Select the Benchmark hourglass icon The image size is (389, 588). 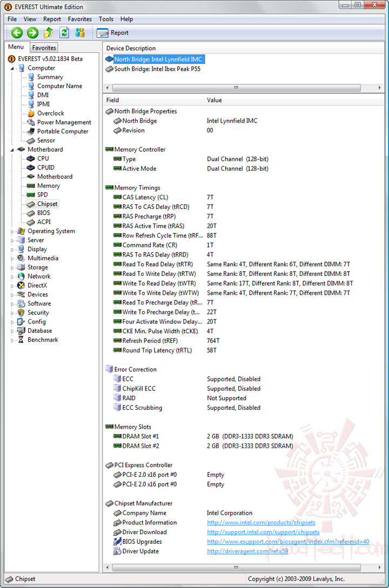pyautogui.click(x=22, y=340)
